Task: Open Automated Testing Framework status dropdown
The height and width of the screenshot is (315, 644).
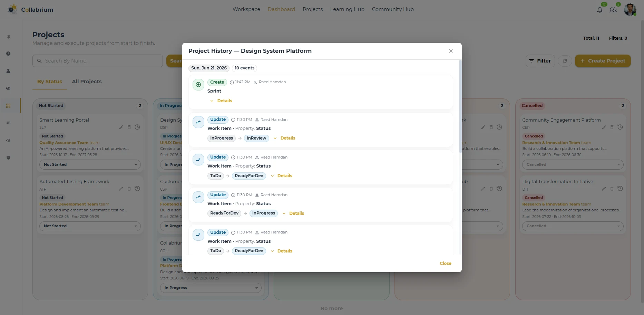Action: pos(90,226)
